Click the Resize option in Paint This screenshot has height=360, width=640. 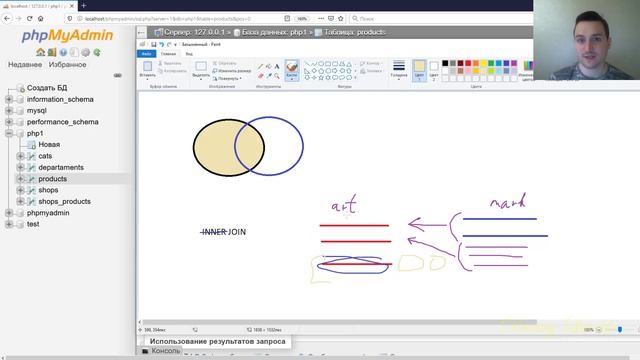point(231,71)
